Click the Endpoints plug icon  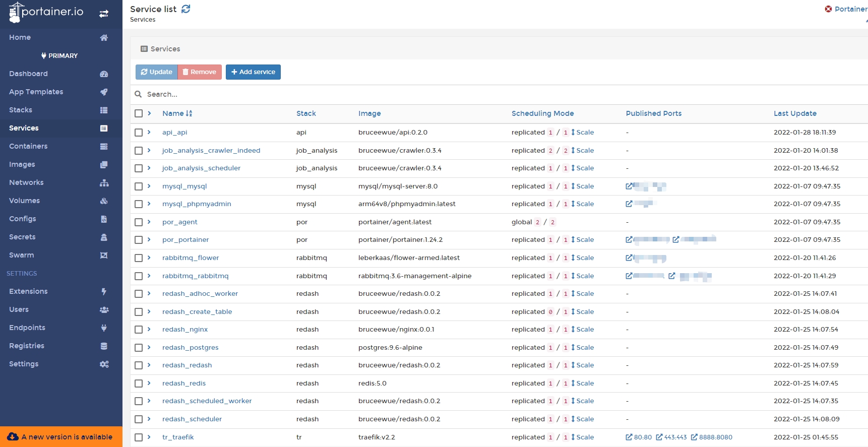[x=104, y=328]
